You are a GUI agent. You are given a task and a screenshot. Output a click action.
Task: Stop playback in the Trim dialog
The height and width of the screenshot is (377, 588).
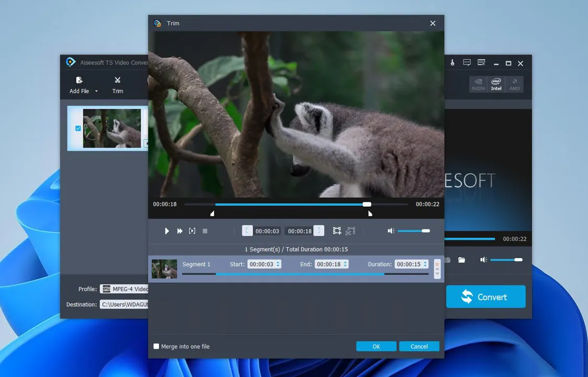(205, 231)
